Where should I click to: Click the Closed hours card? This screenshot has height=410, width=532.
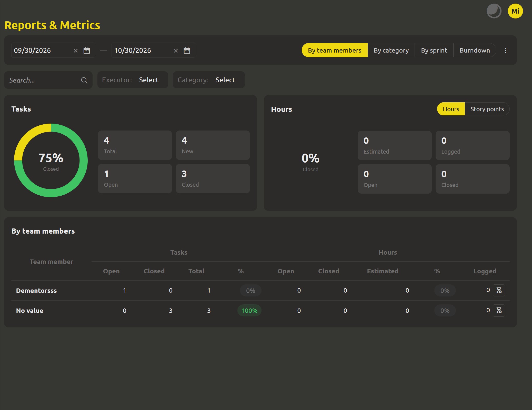pos(473,179)
